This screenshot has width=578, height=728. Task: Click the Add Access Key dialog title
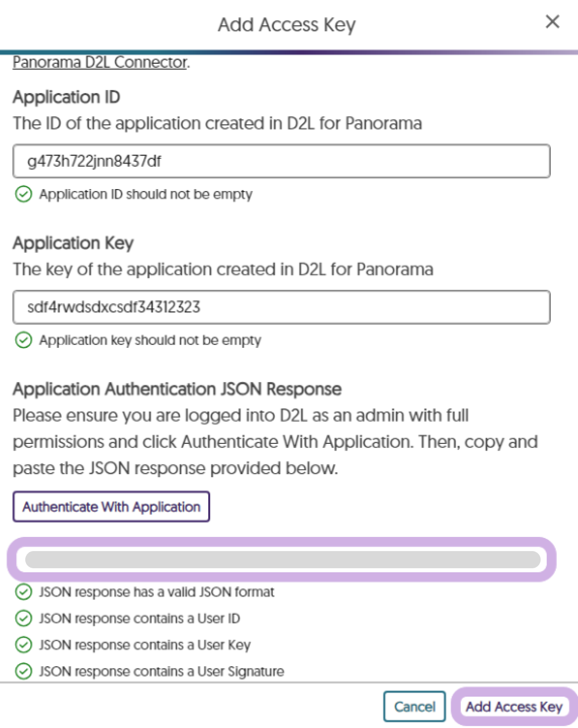click(x=286, y=24)
